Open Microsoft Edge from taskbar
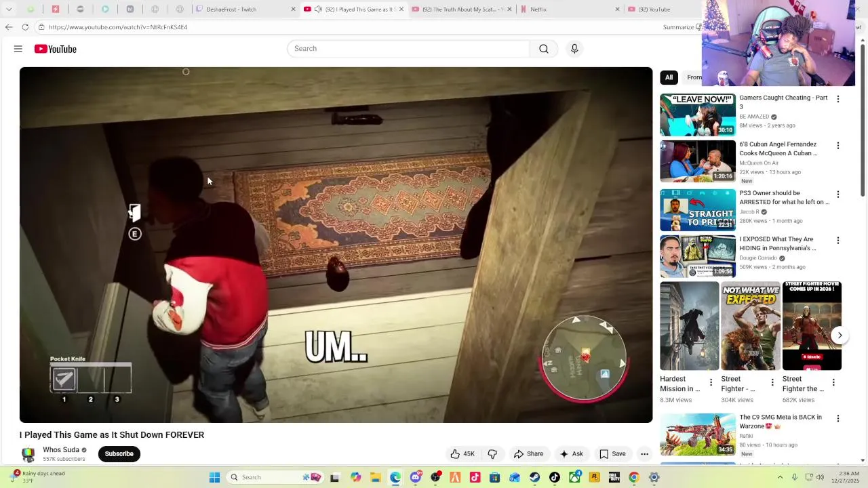Screen dimensions: 868x488 point(395,477)
